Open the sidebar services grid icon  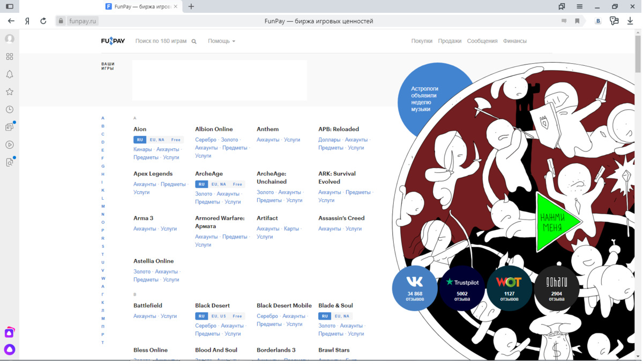[10, 56]
